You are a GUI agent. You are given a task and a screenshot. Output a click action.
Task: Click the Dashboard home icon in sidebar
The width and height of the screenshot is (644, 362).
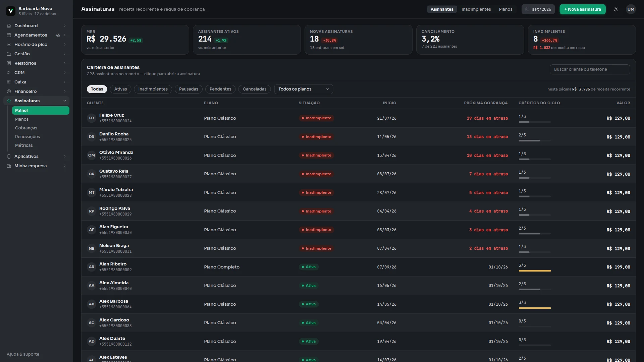click(x=9, y=26)
